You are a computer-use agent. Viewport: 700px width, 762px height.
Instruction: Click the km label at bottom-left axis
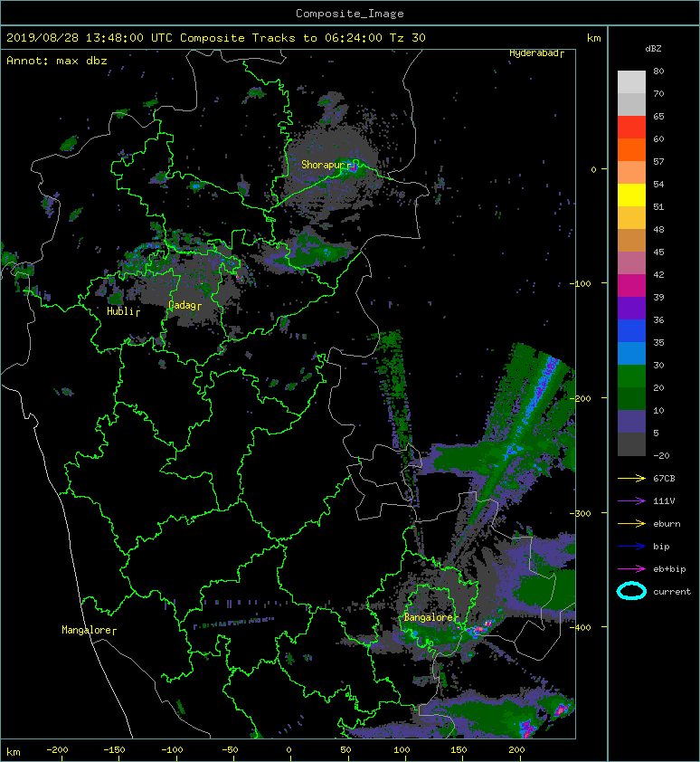(x=14, y=752)
